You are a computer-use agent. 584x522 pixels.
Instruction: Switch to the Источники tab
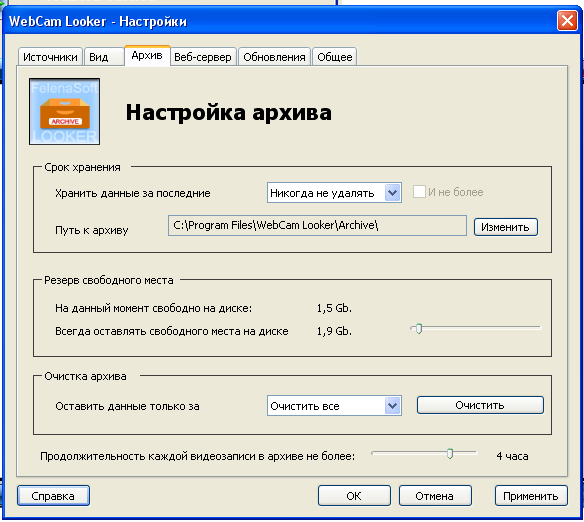click(x=50, y=57)
